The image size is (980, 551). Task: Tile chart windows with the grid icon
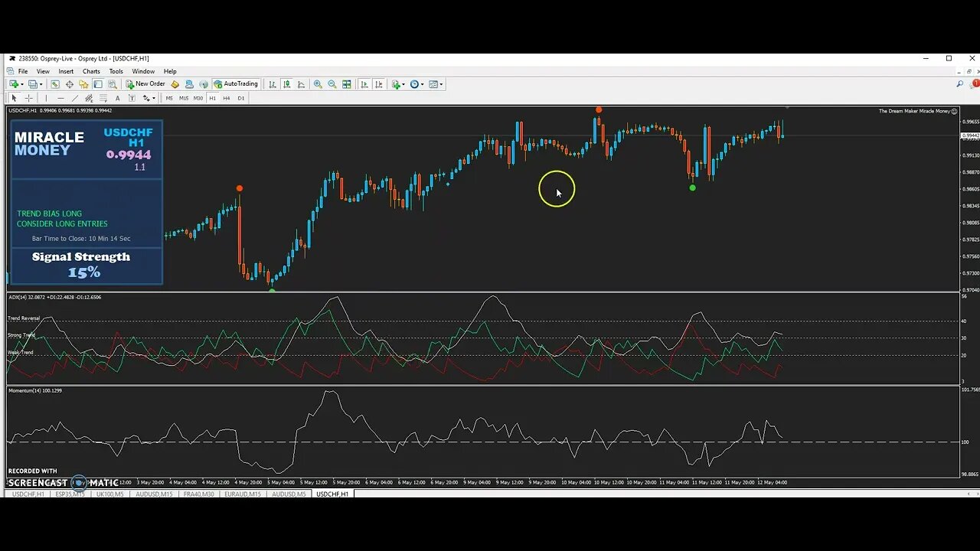pyautogui.click(x=347, y=84)
